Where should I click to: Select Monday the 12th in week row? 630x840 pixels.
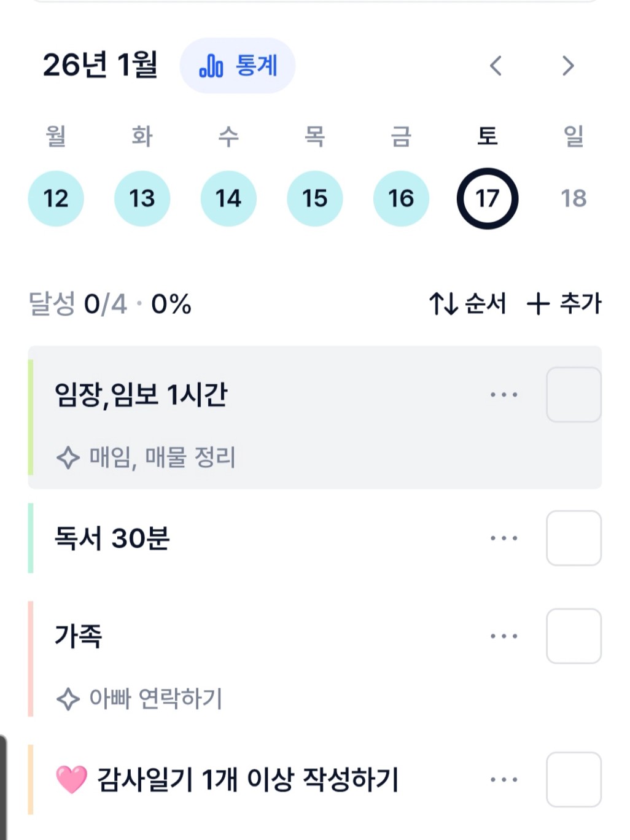(x=56, y=199)
